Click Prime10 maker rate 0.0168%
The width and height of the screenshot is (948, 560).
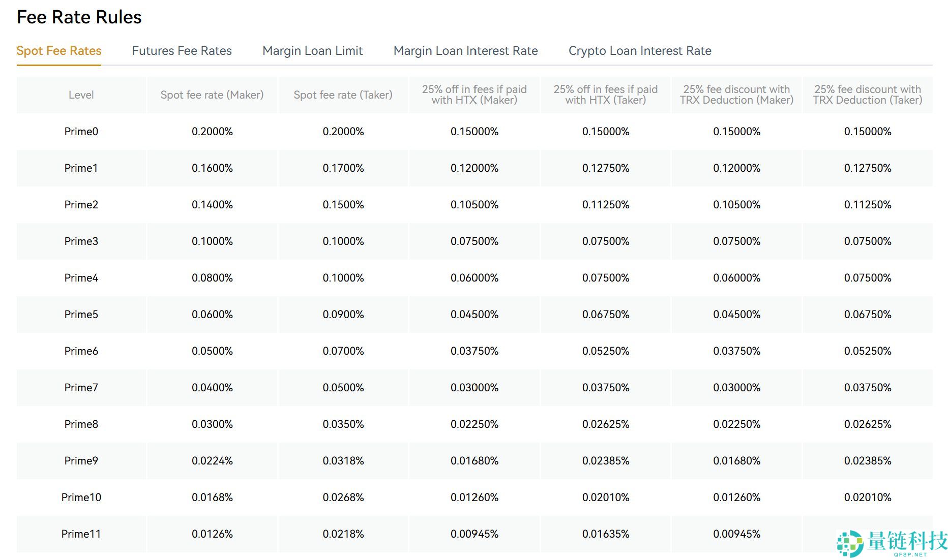click(212, 497)
